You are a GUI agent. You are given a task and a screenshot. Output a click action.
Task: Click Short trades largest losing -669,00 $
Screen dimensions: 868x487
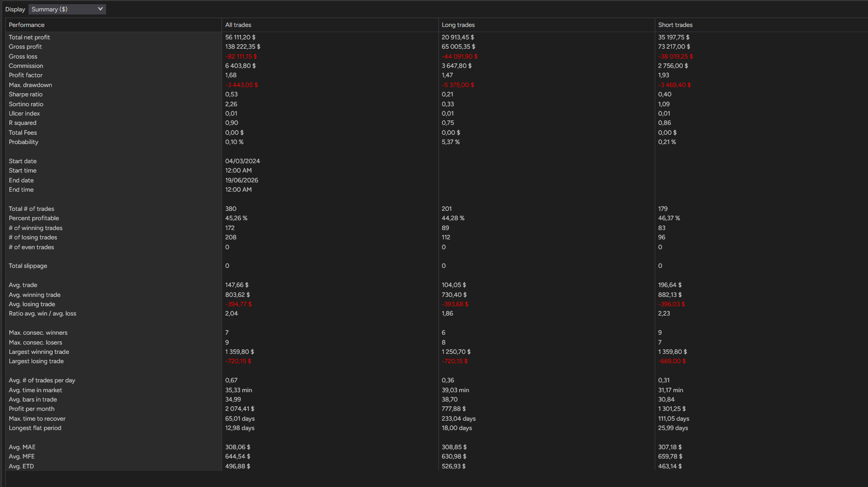tap(672, 361)
